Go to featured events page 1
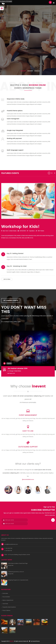56x644 pixels. tap(49, 173)
